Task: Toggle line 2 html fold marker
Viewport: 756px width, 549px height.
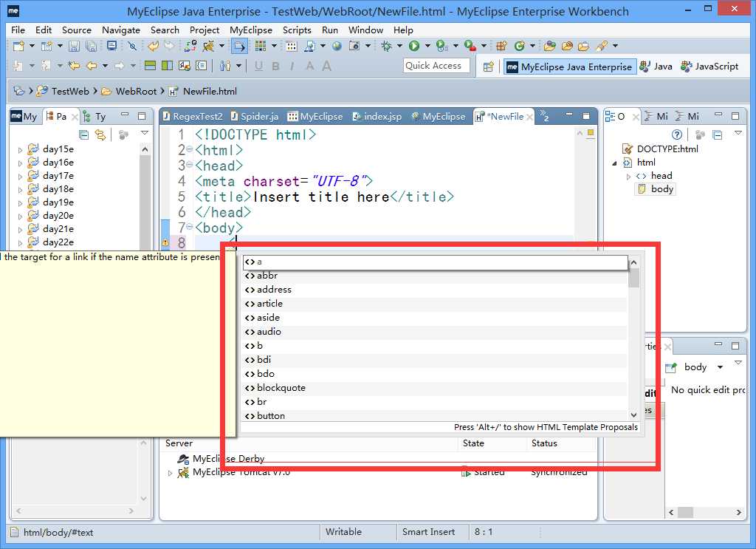Action: (x=190, y=149)
